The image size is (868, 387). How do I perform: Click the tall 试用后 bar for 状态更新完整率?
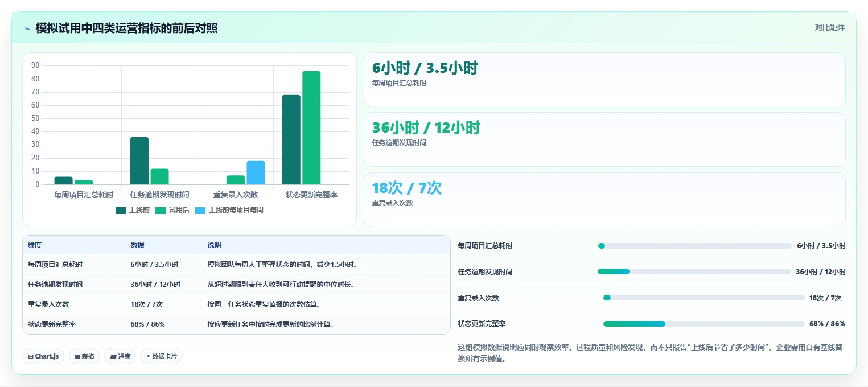(311, 127)
